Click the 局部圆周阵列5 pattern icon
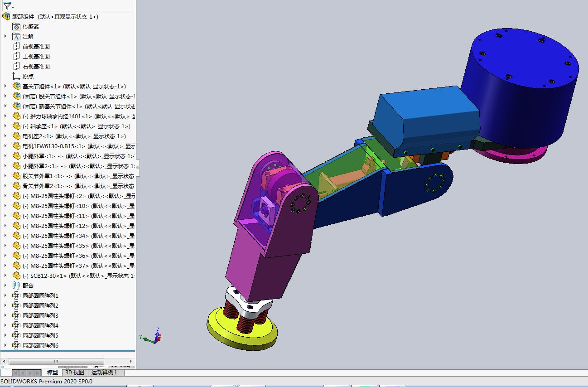The height and width of the screenshot is (387, 588). [x=16, y=335]
